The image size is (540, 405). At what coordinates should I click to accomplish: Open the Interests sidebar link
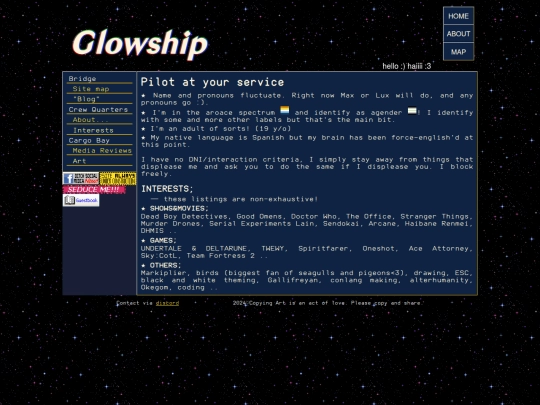click(93, 131)
